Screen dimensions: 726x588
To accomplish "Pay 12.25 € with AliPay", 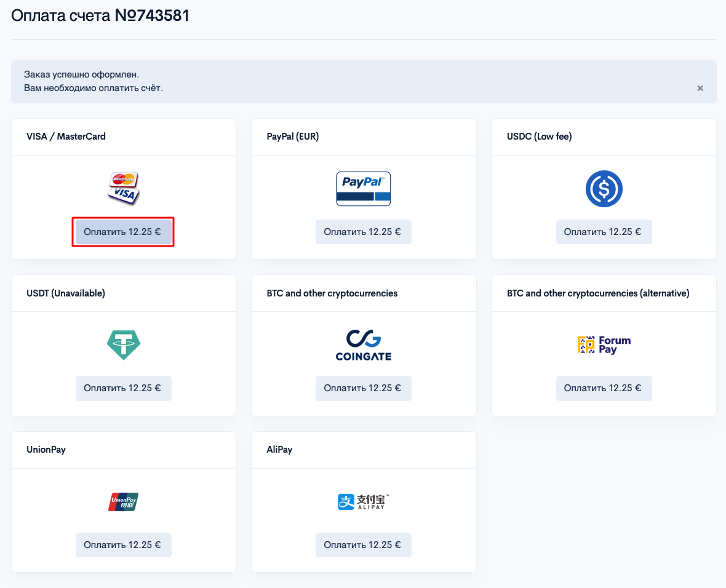I will [364, 545].
